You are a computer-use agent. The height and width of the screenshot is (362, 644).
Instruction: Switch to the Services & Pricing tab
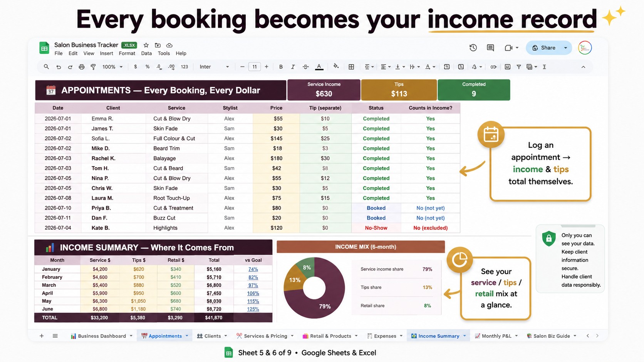pyautogui.click(x=265, y=336)
